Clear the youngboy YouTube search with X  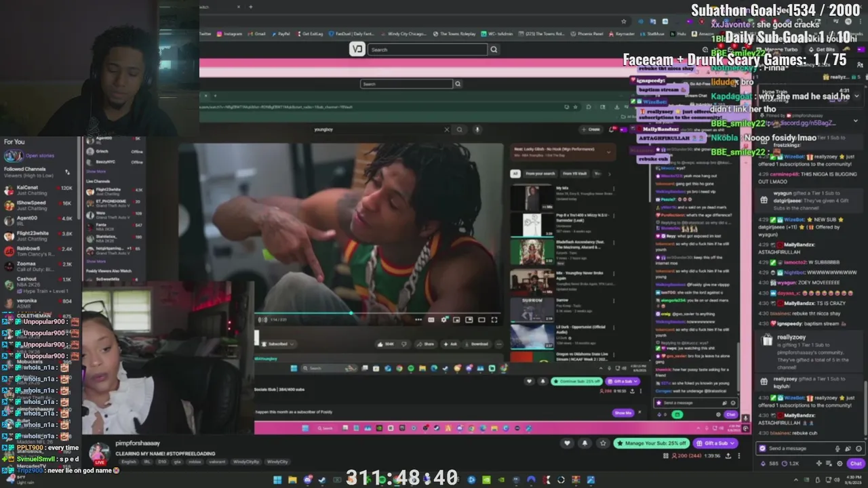(x=447, y=129)
